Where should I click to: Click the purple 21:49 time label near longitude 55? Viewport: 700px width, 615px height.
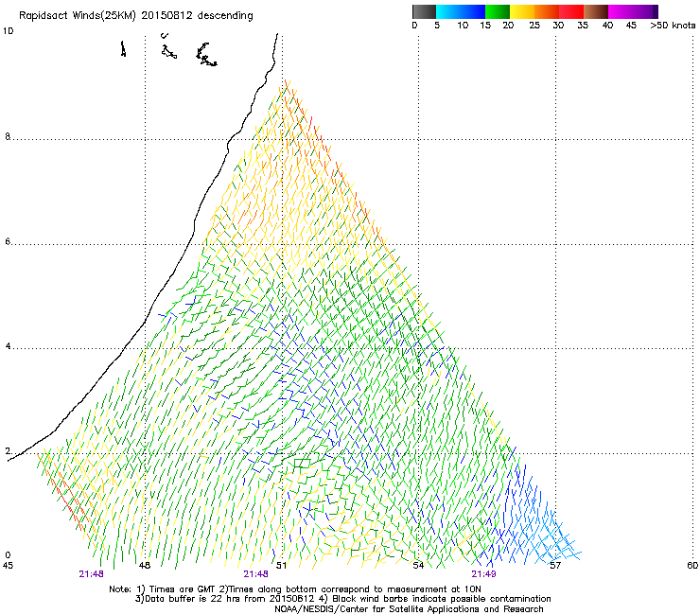point(484,574)
